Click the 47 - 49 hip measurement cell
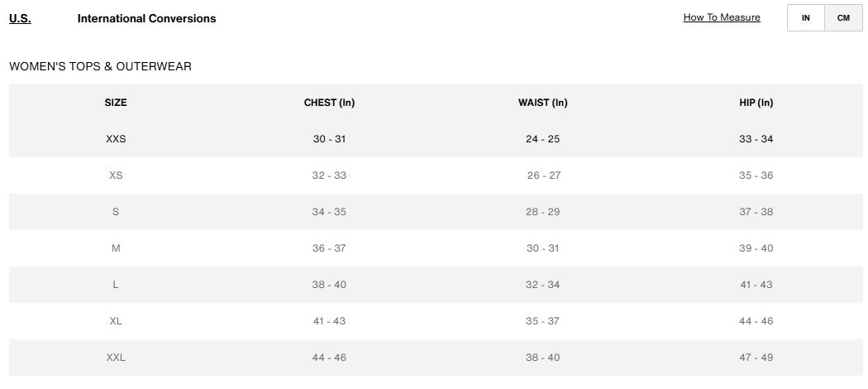 [x=756, y=358]
